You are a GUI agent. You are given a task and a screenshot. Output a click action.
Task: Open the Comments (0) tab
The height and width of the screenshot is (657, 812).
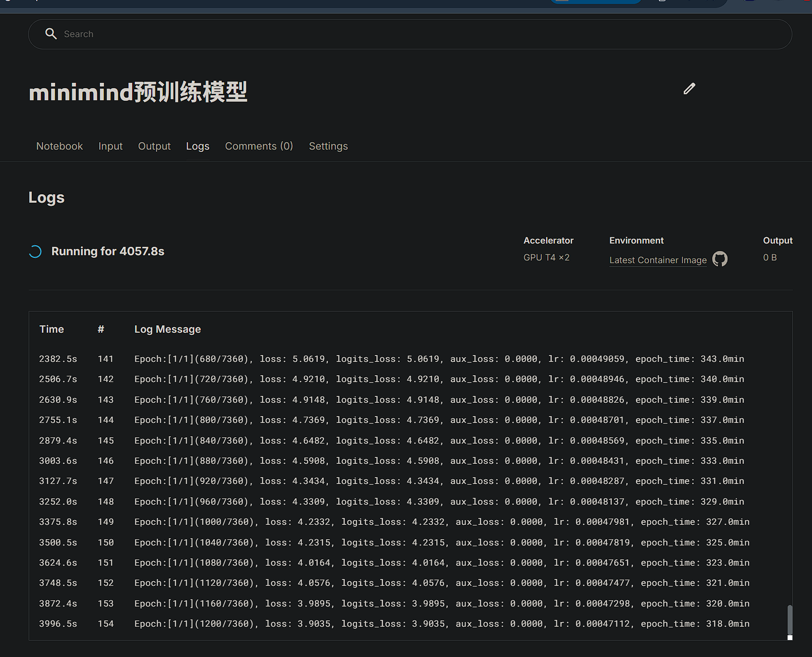click(258, 146)
